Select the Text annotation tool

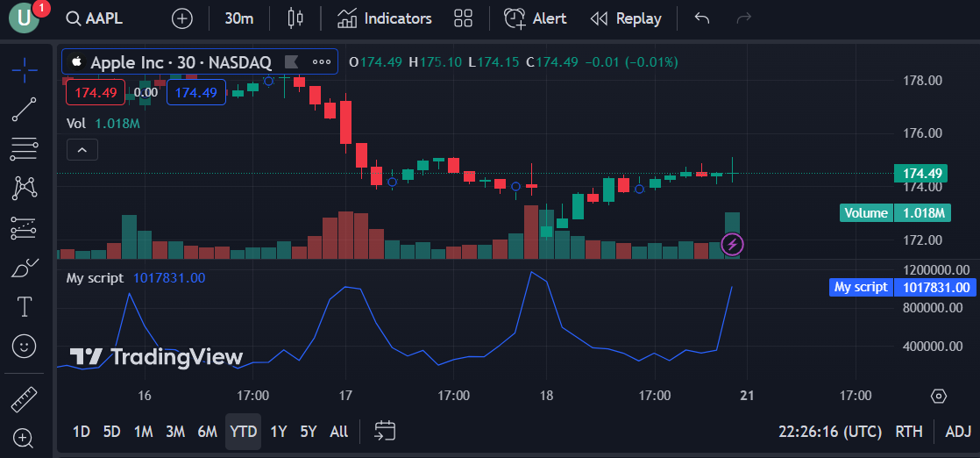(25, 307)
